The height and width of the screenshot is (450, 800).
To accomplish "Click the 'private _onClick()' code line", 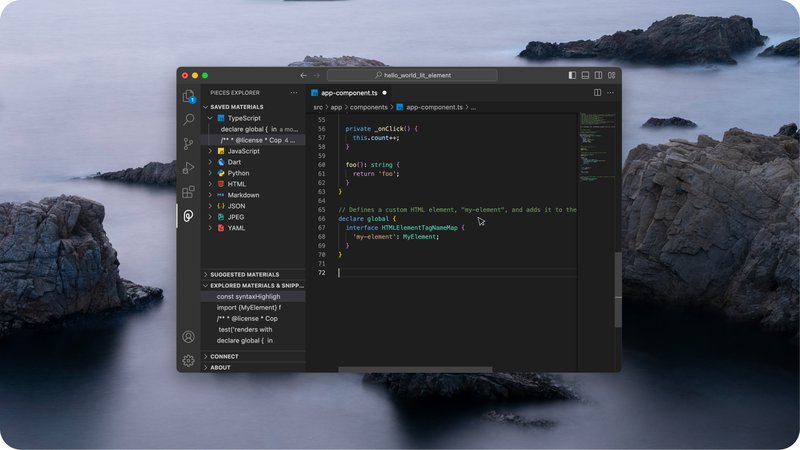I will coord(382,129).
